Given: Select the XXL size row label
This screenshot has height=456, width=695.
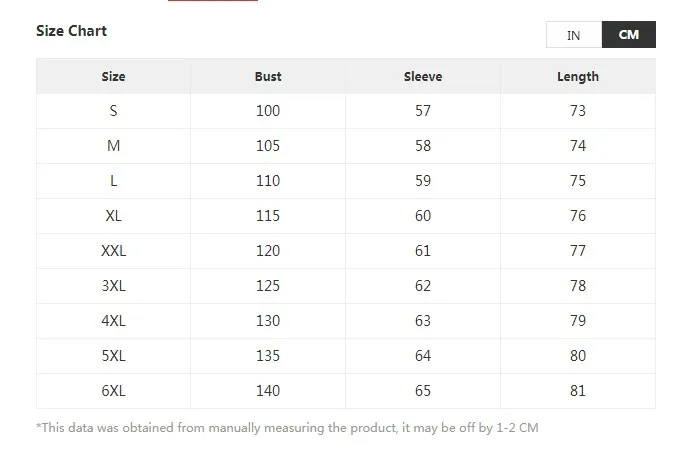Looking at the screenshot, I should (x=114, y=251).
